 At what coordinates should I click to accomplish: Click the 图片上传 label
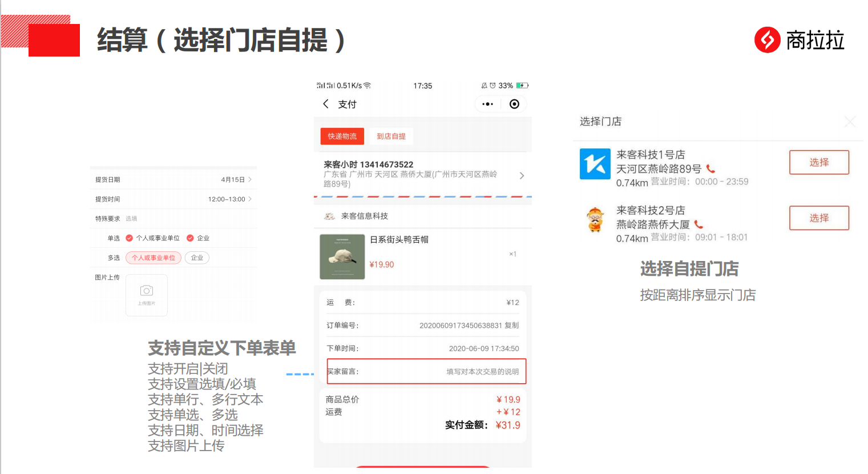(x=107, y=277)
